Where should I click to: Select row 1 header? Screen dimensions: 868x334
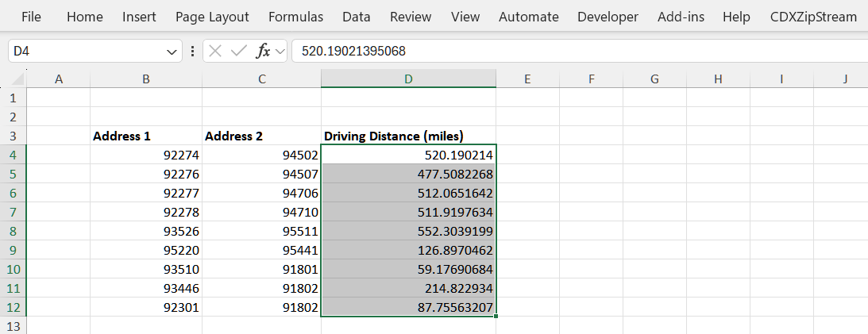pyautogui.click(x=14, y=98)
